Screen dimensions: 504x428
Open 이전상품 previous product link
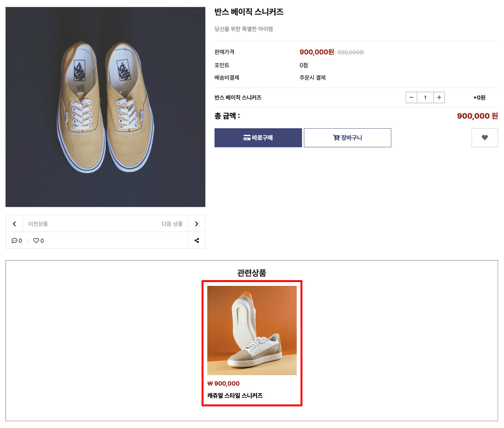click(x=38, y=224)
